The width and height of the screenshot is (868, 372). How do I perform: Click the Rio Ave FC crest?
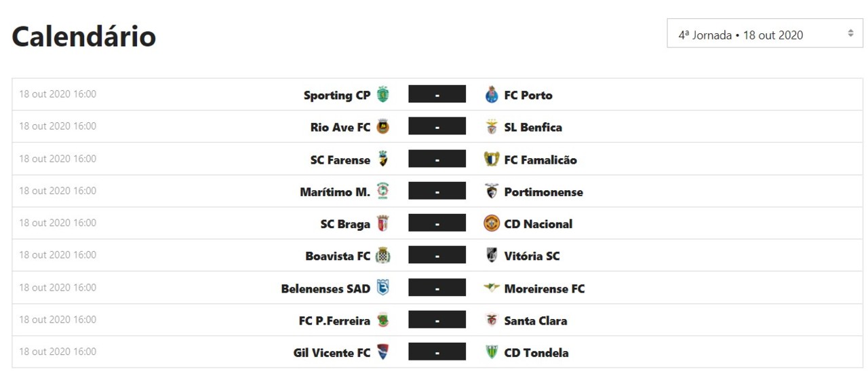click(x=383, y=127)
